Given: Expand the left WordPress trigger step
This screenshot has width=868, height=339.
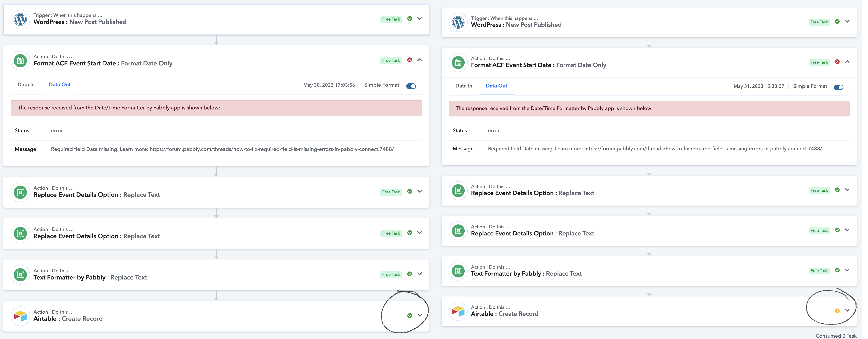Looking at the screenshot, I should coord(420,19).
